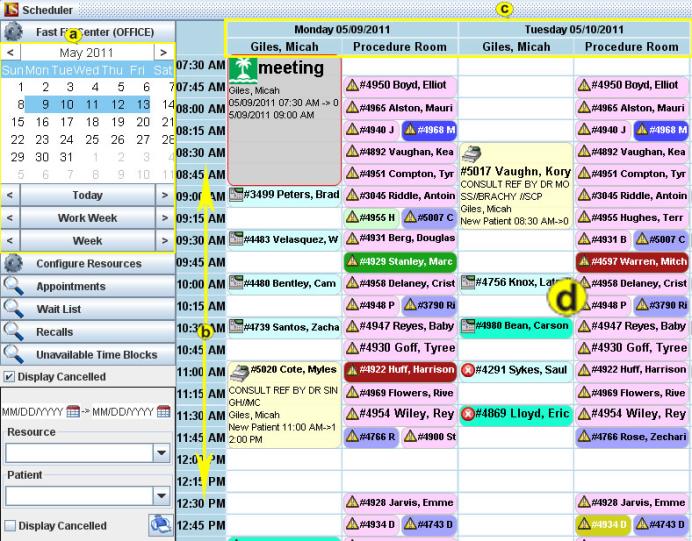Switch to Week view
692x541 pixels.
87,240
